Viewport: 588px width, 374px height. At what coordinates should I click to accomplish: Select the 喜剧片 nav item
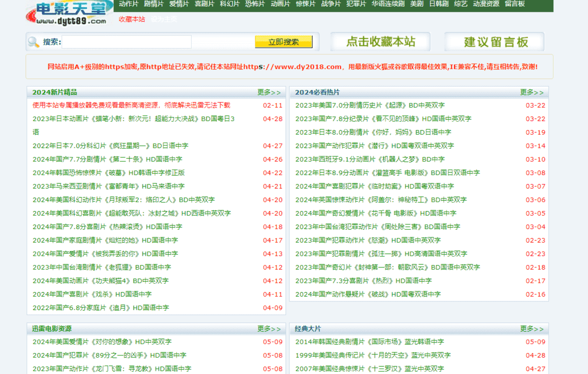pyautogui.click(x=204, y=4)
